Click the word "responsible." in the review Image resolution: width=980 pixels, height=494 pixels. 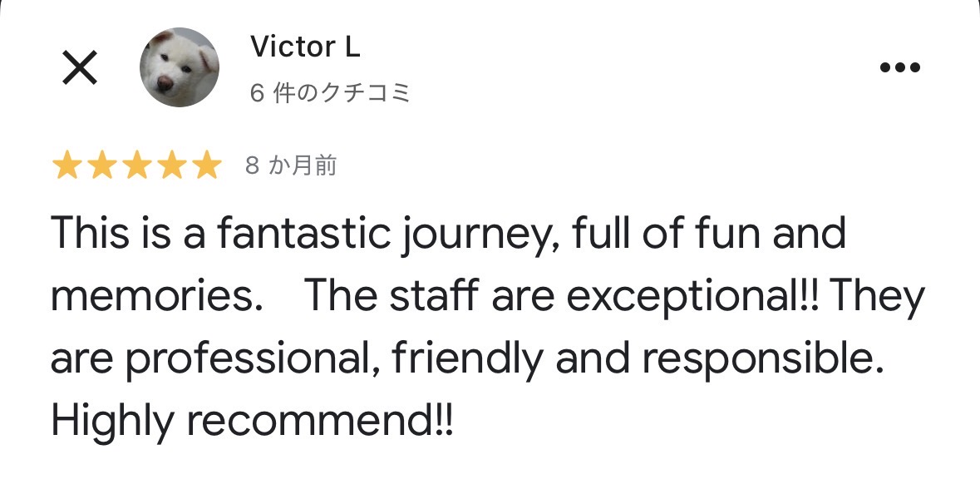pyautogui.click(x=761, y=360)
